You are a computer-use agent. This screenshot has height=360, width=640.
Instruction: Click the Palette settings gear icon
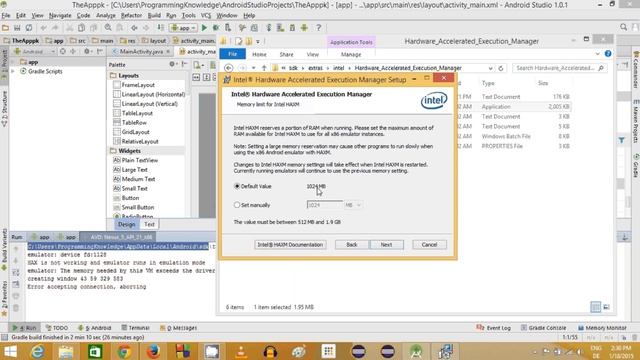[173, 64]
